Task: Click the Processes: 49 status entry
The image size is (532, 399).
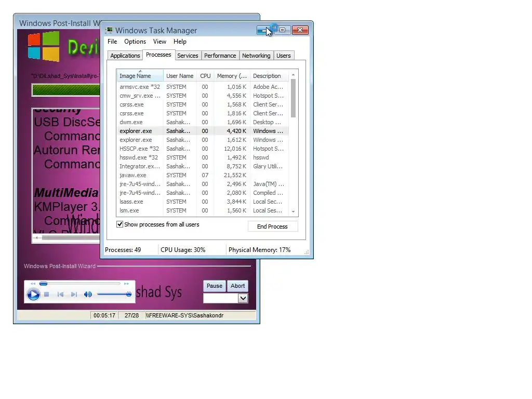Action: [x=123, y=250]
